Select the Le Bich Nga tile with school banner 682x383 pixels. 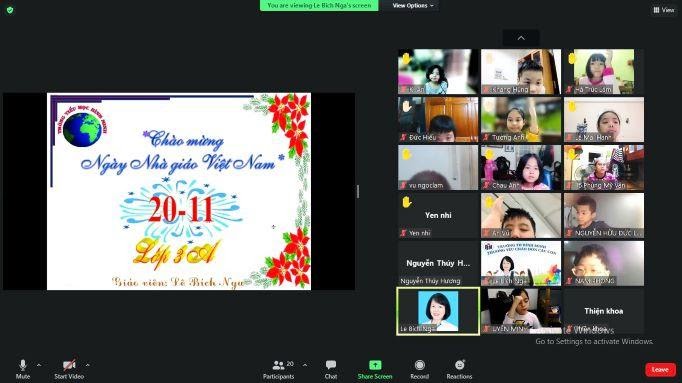(x=521, y=263)
